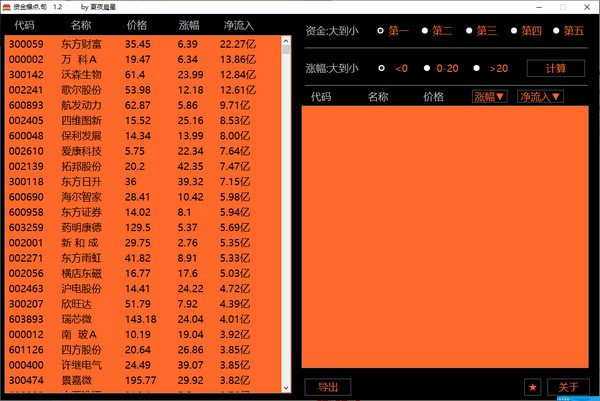Click the 净流入 header of left list

pos(239,25)
